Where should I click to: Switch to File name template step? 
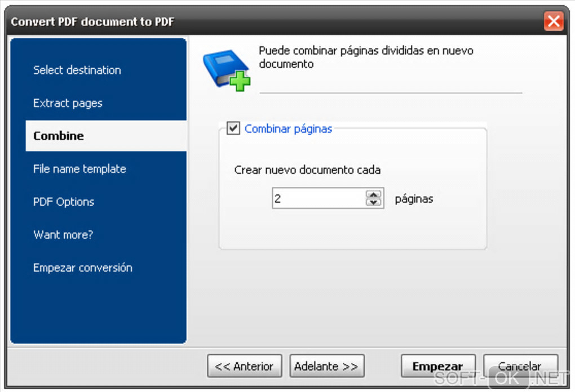coord(79,169)
